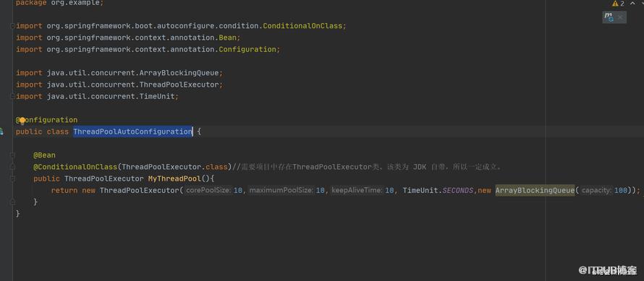Collapse the import block fold marker
The height and width of the screenshot is (281, 644).
click(x=13, y=26)
